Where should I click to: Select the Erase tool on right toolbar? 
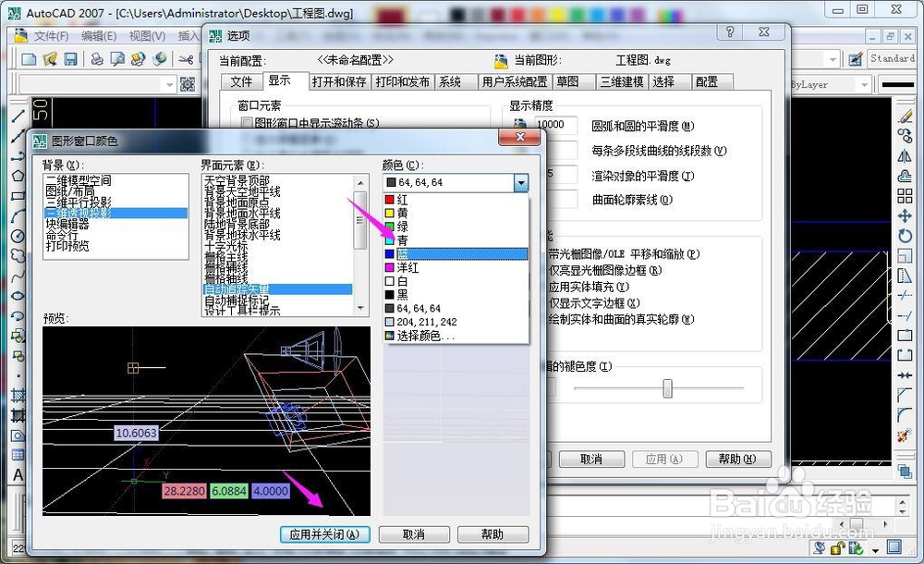(x=906, y=116)
